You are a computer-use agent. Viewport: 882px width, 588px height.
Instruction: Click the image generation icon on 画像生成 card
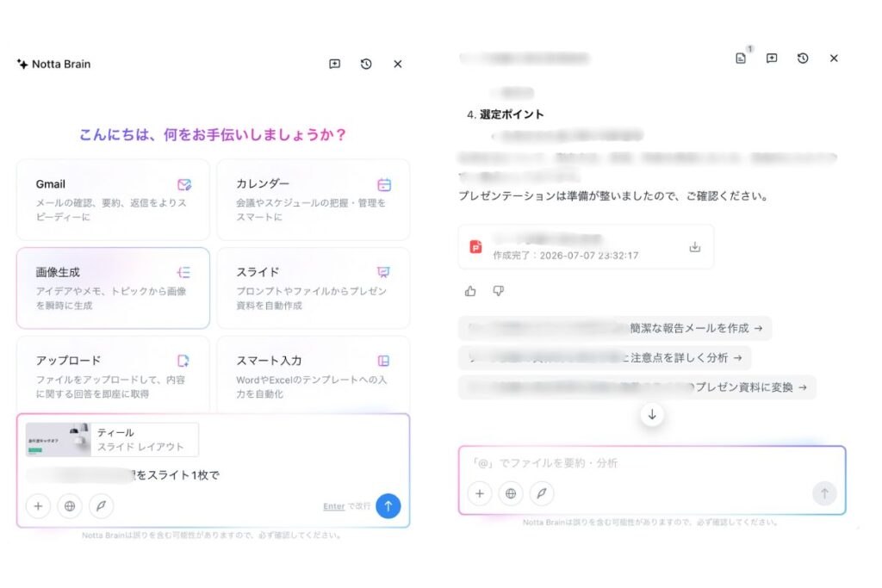coord(184,273)
